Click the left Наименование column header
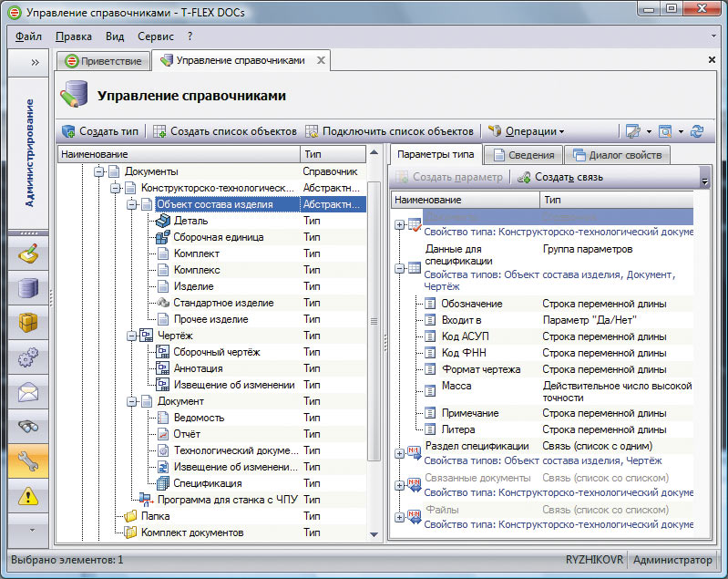Screen dimensions: 728x579 [179, 154]
